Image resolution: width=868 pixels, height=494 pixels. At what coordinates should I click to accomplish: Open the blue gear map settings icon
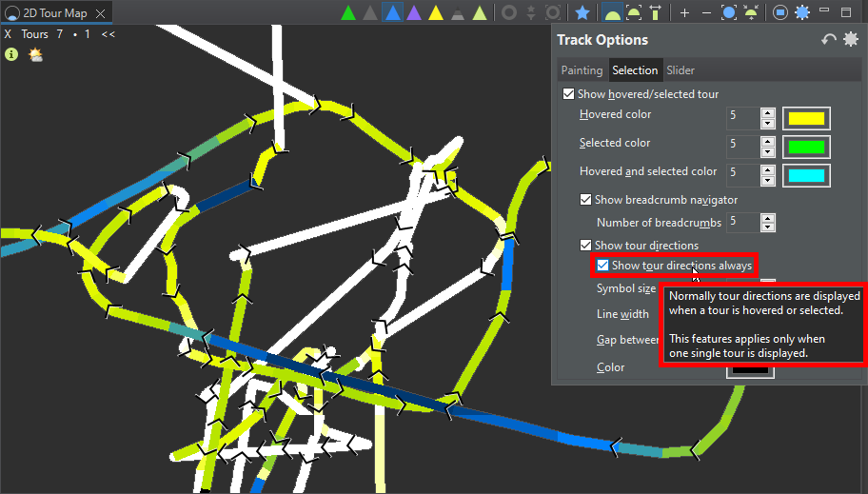point(802,12)
